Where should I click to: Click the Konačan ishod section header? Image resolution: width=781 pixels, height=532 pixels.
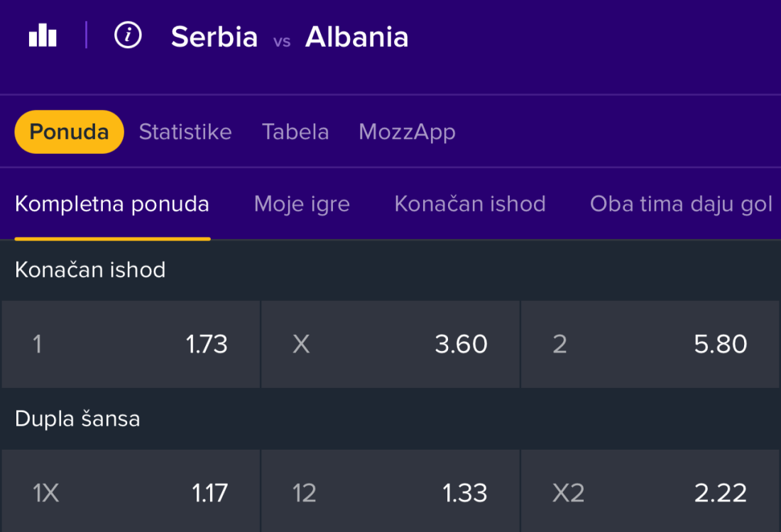tap(90, 270)
